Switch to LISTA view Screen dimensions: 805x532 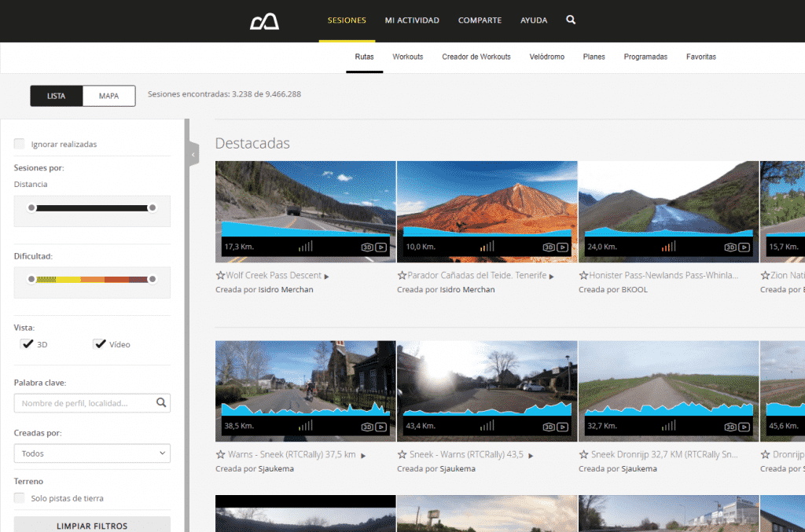(57, 96)
